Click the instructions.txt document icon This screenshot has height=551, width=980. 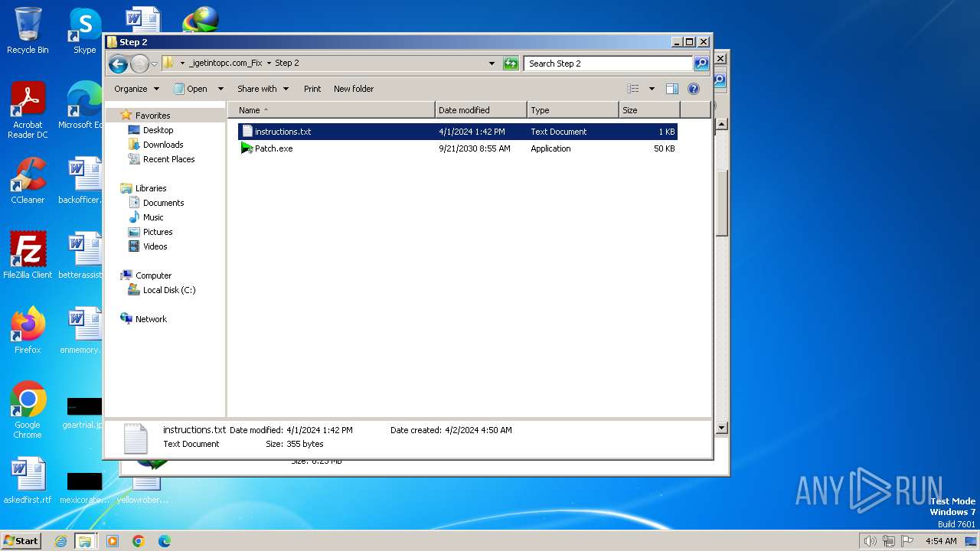[247, 132]
